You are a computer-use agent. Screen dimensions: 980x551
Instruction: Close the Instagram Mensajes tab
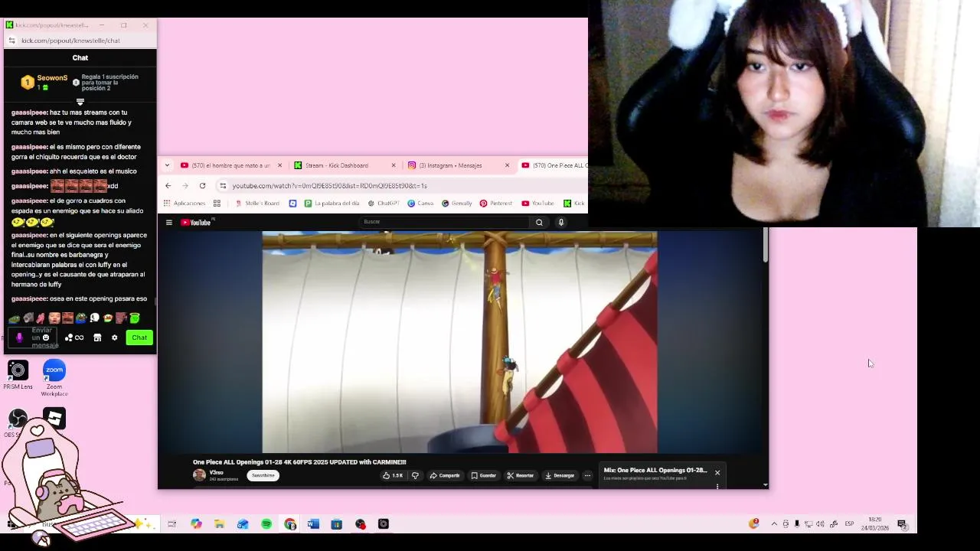pyautogui.click(x=507, y=165)
